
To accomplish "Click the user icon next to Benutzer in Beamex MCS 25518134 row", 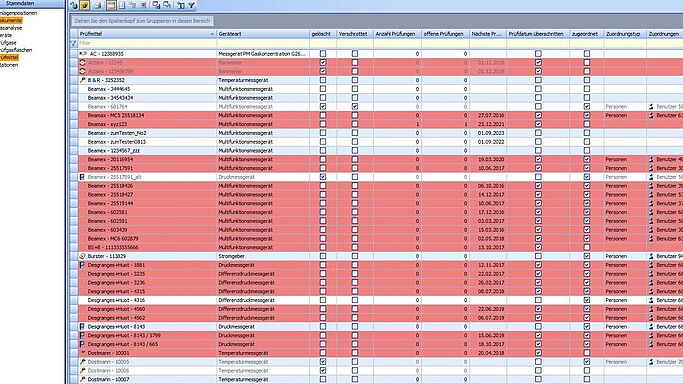I will [x=651, y=115].
